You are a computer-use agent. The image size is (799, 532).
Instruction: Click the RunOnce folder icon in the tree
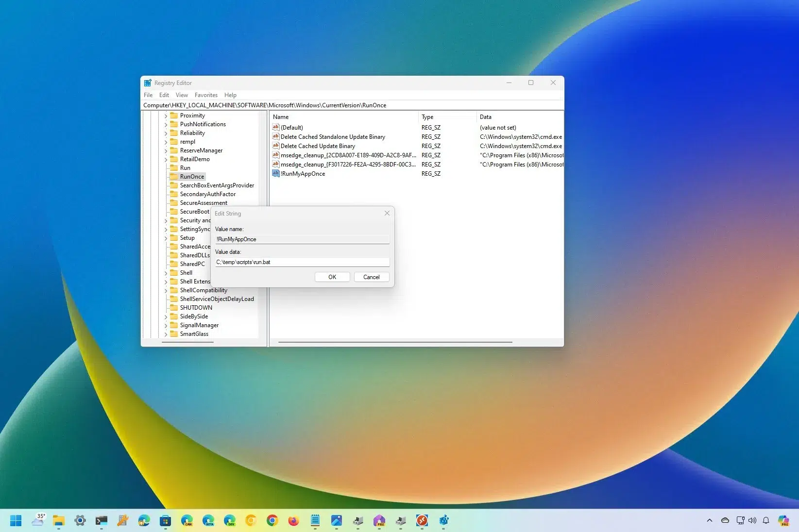tap(174, 176)
